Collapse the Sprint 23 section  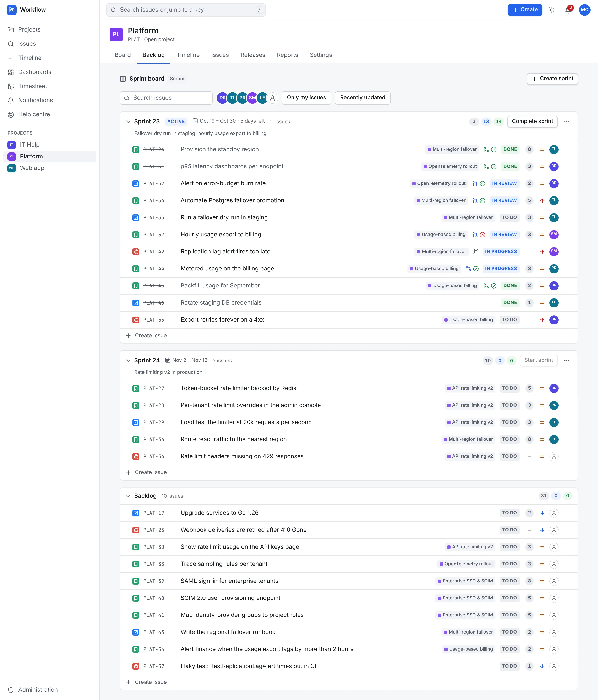tap(128, 122)
